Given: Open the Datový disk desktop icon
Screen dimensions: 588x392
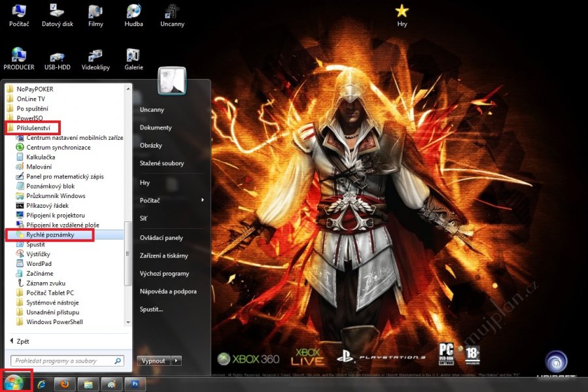Looking at the screenshot, I should coord(57,15).
